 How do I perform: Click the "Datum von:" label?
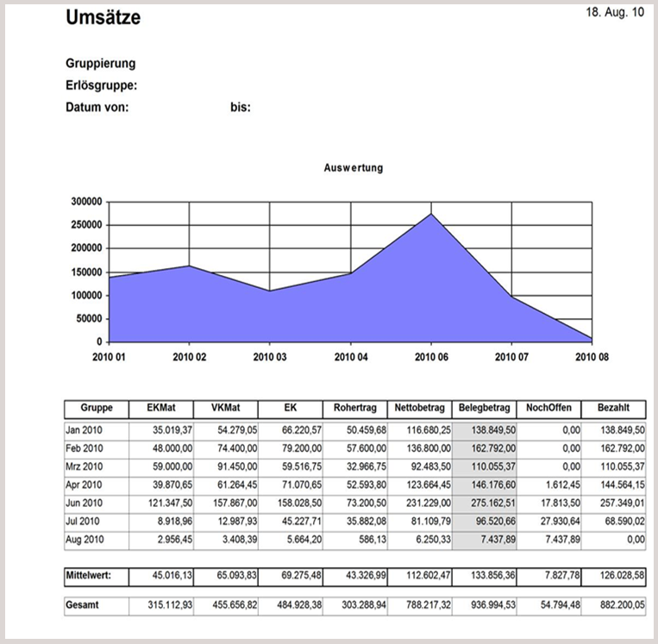pyautogui.click(x=97, y=107)
